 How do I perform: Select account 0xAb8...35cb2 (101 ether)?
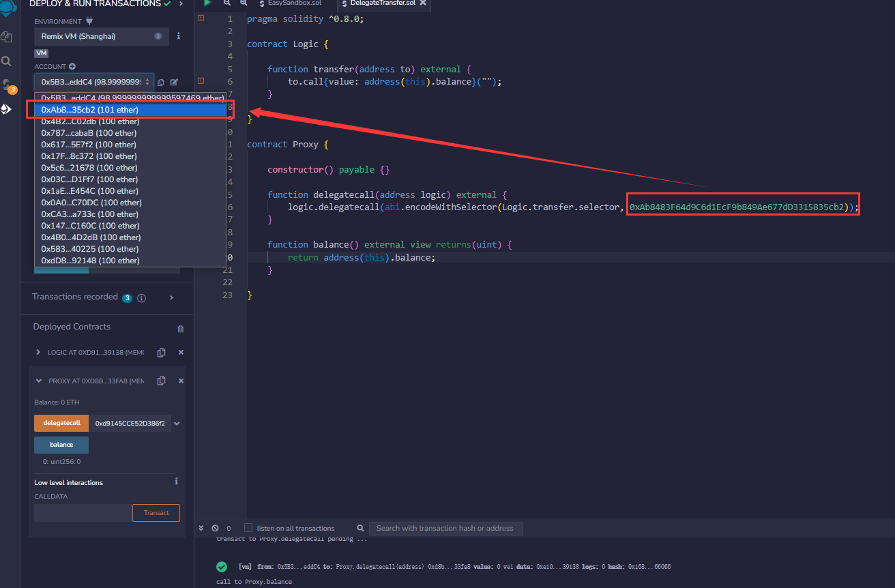[130, 110]
